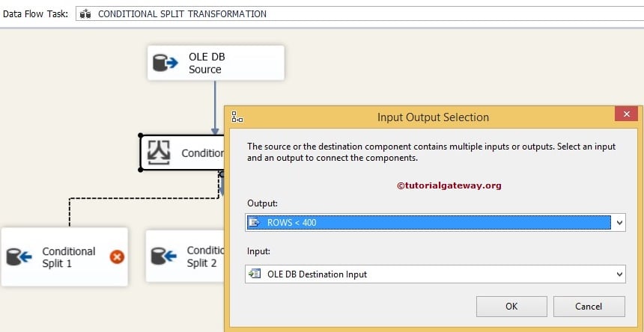
Task: Open the Input dropdown arrow
Action: 619,274
